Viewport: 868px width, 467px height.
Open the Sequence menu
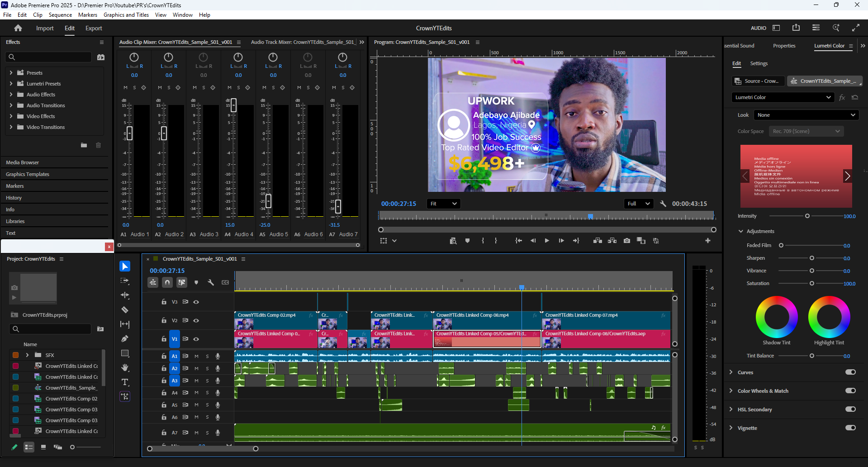tap(60, 15)
